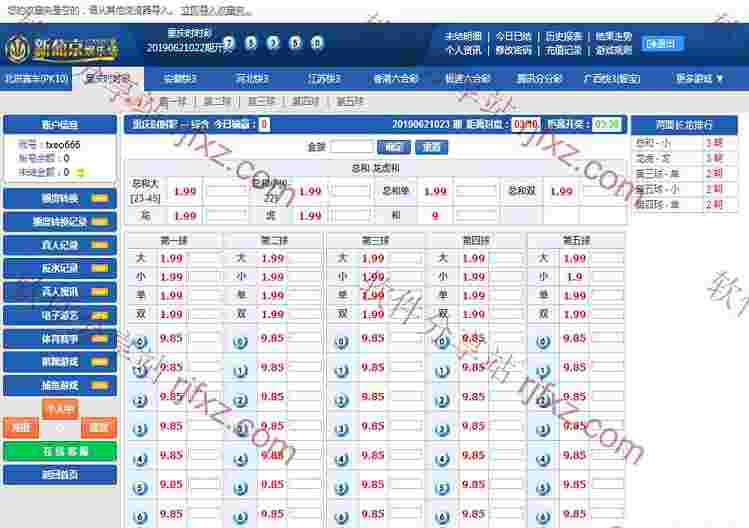This screenshot has width=749, height=528.
Task: Open 额度转换 in the sidebar
Action: (59, 198)
